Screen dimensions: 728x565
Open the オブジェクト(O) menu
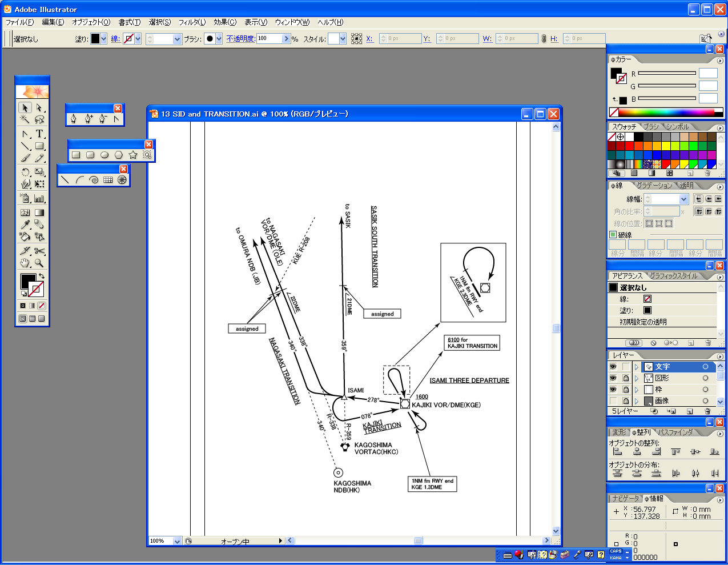point(91,22)
